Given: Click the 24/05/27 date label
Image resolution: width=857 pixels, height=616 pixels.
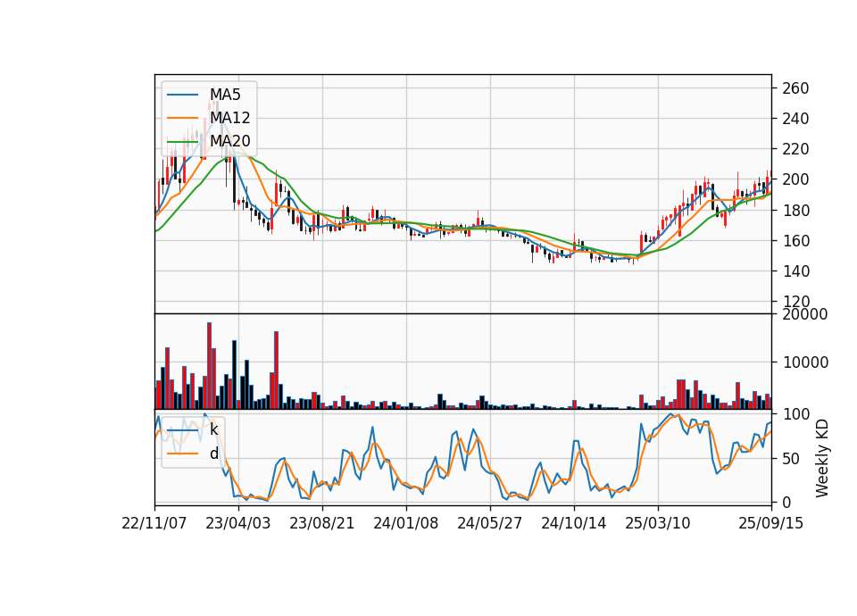Looking at the screenshot, I should point(490,523).
